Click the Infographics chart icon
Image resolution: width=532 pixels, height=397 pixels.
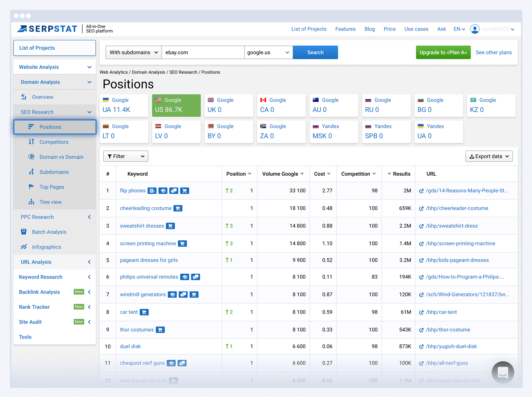point(24,247)
